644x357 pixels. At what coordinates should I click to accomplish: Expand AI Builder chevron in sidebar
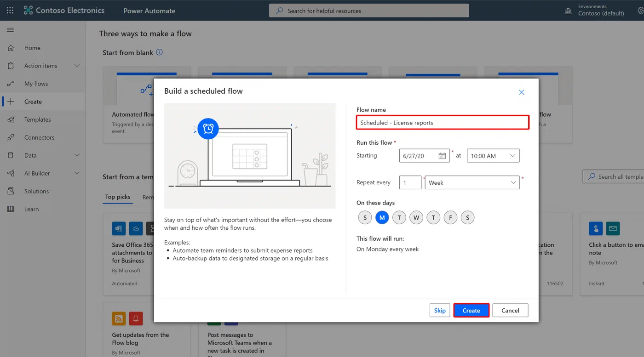[x=77, y=173]
